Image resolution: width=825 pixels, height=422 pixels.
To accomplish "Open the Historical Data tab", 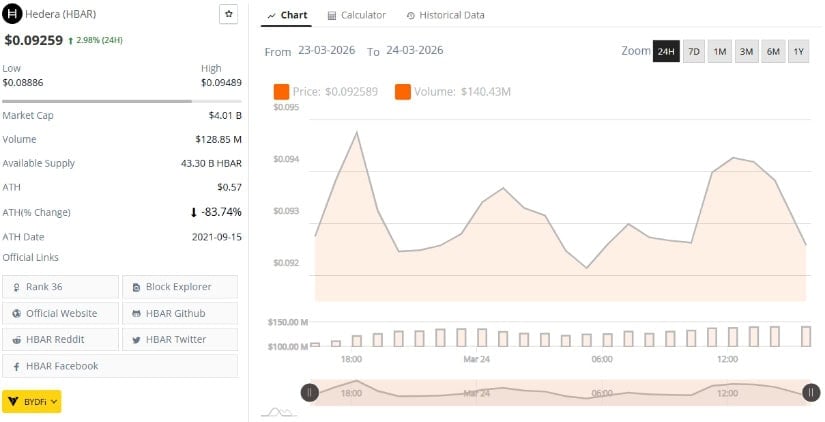I will coord(445,15).
